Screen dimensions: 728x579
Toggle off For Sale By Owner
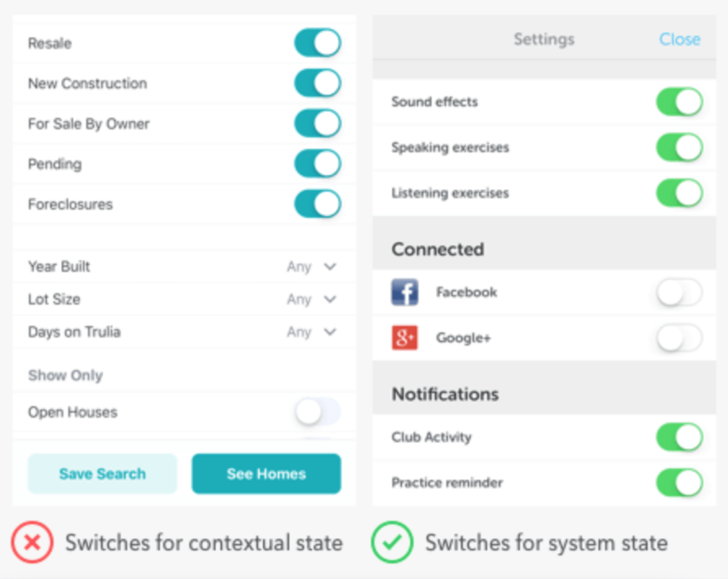pyautogui.click(x=318, y=123)
